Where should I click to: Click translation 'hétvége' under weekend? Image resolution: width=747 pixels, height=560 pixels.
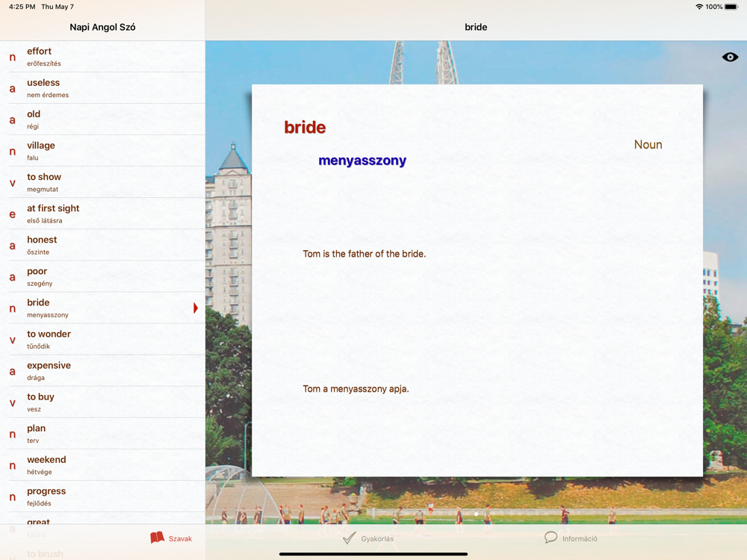click(x=40, y=472)
